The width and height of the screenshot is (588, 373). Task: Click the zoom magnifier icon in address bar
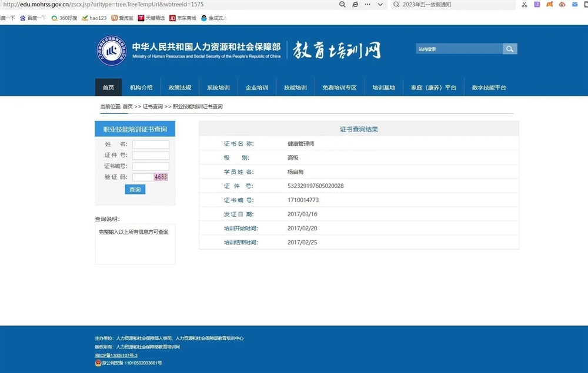click(x=342, y=5)
